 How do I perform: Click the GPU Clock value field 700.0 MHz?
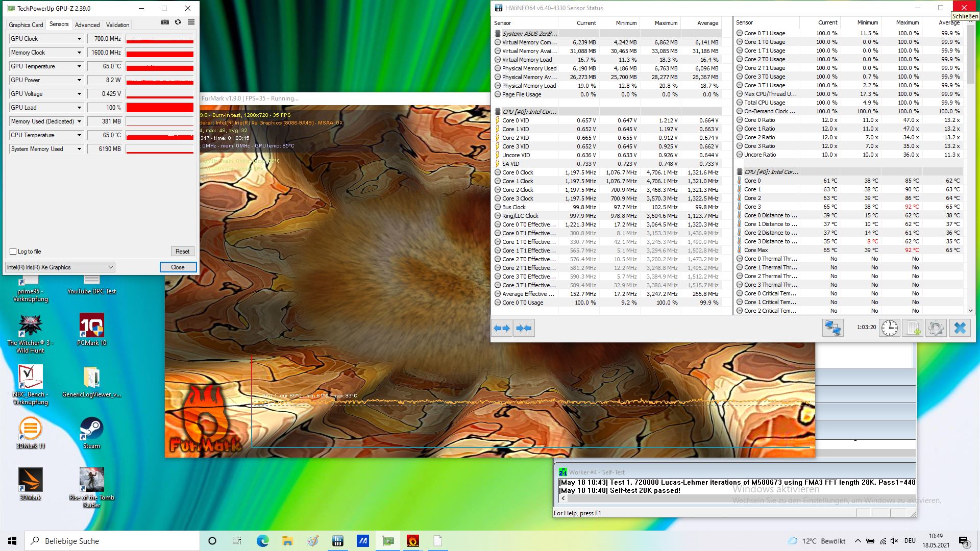tap(105, 39)
